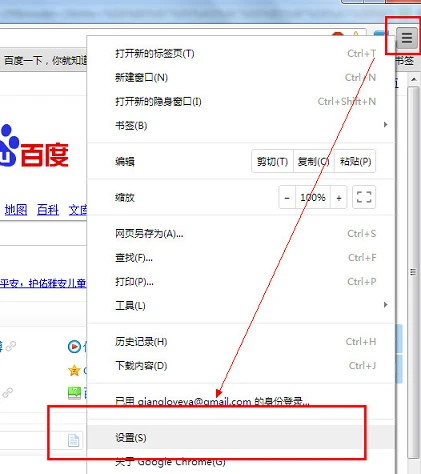421x474 pixels.
Task: Click the blue document icon near the bottom left
Action: click(74, 440)
